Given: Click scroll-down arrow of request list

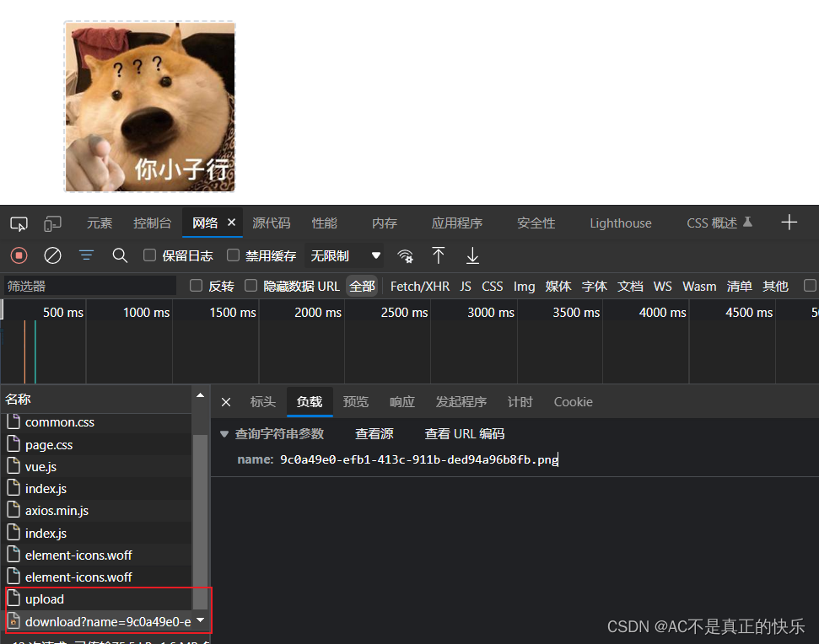Looking at the screenshot, I should [x=200, y=620].
